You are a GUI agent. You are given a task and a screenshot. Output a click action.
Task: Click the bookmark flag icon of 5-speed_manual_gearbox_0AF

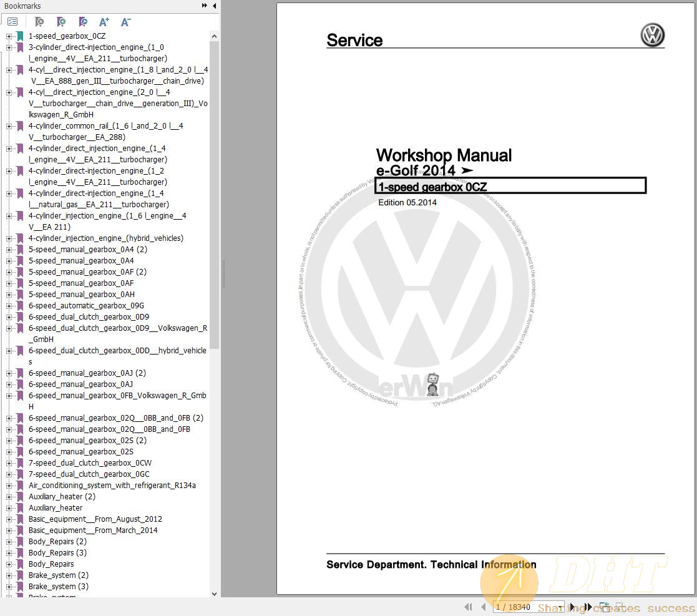coord(20,283)
